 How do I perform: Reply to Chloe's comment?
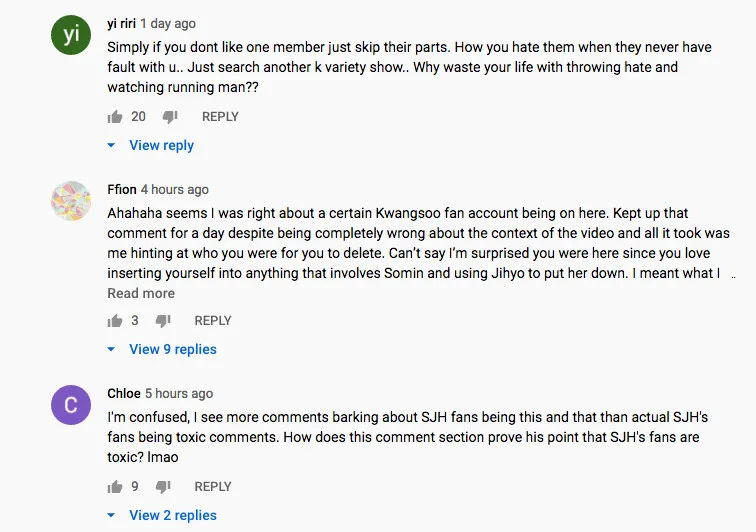point(213,487)
